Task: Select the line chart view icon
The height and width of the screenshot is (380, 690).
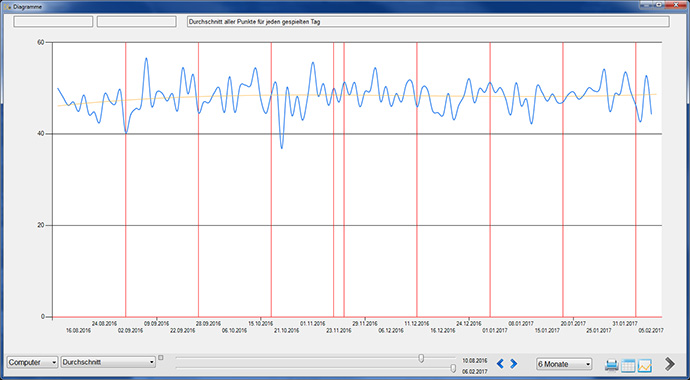Action: tap(645, 365)
